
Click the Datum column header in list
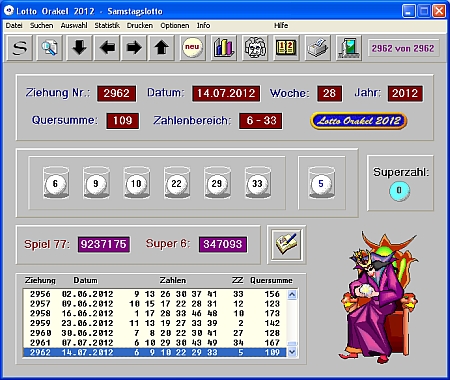coord(86,280)
